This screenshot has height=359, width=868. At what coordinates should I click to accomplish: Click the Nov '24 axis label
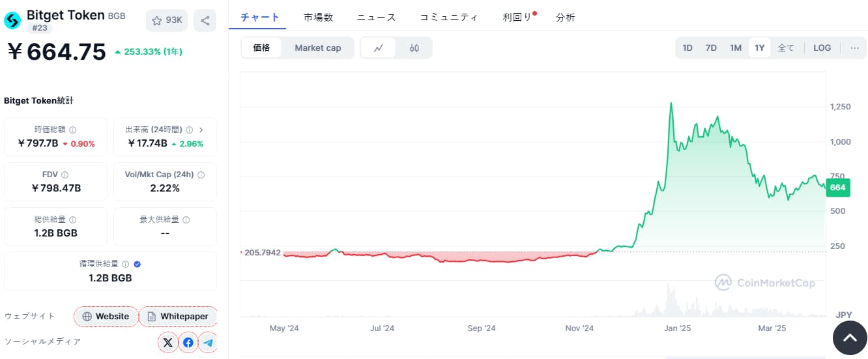(579, 328)
